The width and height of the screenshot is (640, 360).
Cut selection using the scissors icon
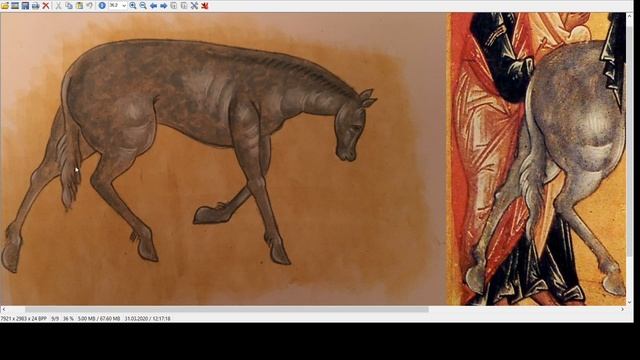[x=58, y=6]
